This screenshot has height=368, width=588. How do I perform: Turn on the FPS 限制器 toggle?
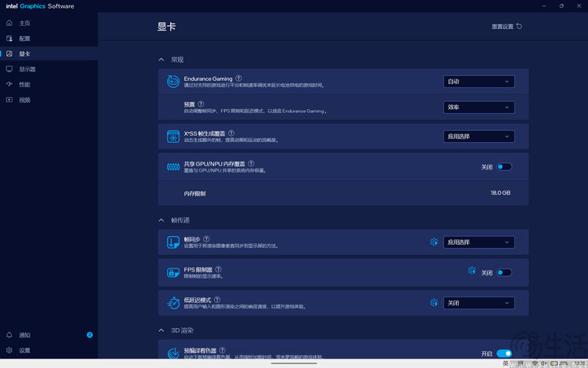(x=504, y=273)
